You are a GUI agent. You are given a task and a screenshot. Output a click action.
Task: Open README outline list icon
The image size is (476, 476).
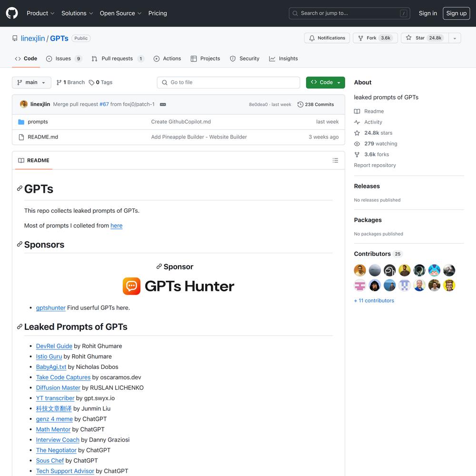pyautogui.click(x=335, y=160)
